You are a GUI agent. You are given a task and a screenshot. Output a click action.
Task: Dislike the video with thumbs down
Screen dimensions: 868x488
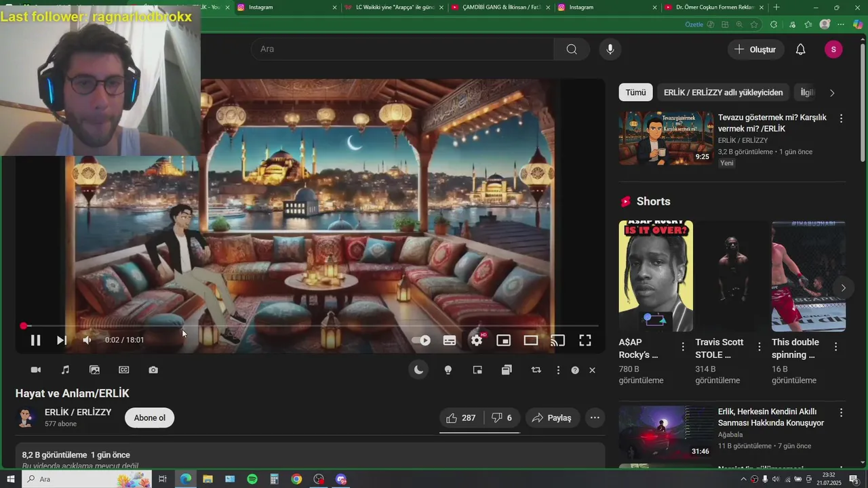click(x=502, y=418)
